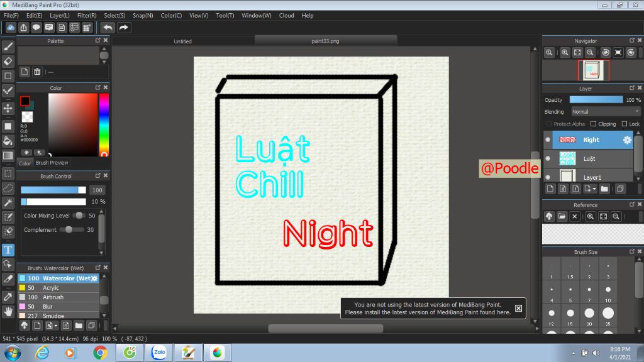Click the Redo arrow in toolbar
This screenshot has width=644, height=362.
click(x=123, y=28)
